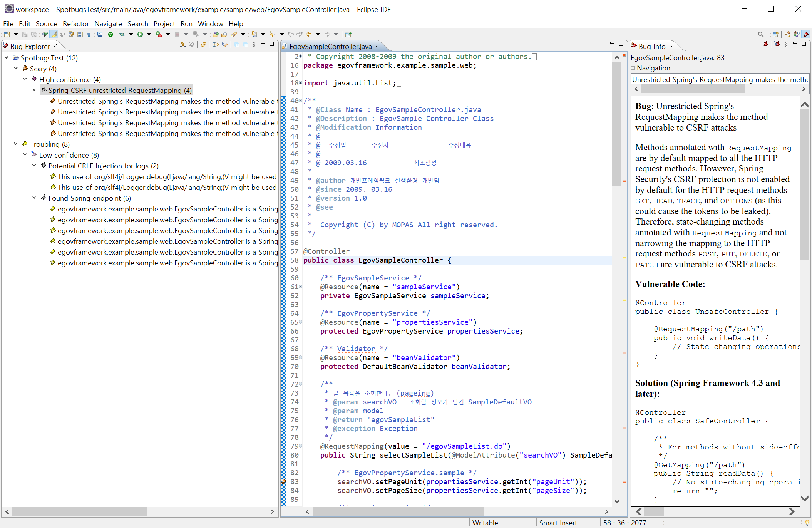Image resolution: width=812 pixels, height=528 pixels.
Task: Open the Refactor menu
Action: click(75, 23)
